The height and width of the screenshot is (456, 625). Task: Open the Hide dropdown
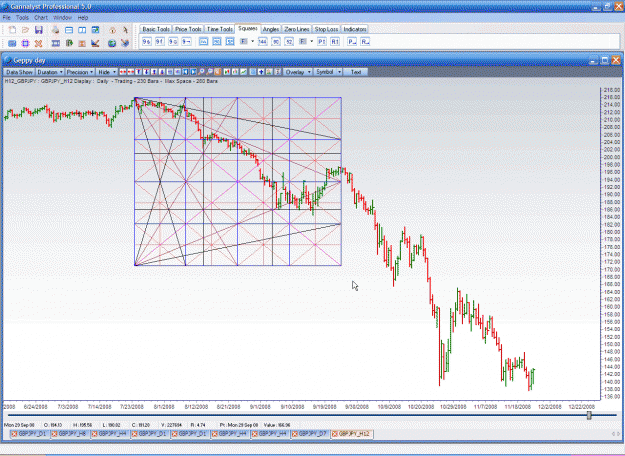coord(107,72)
